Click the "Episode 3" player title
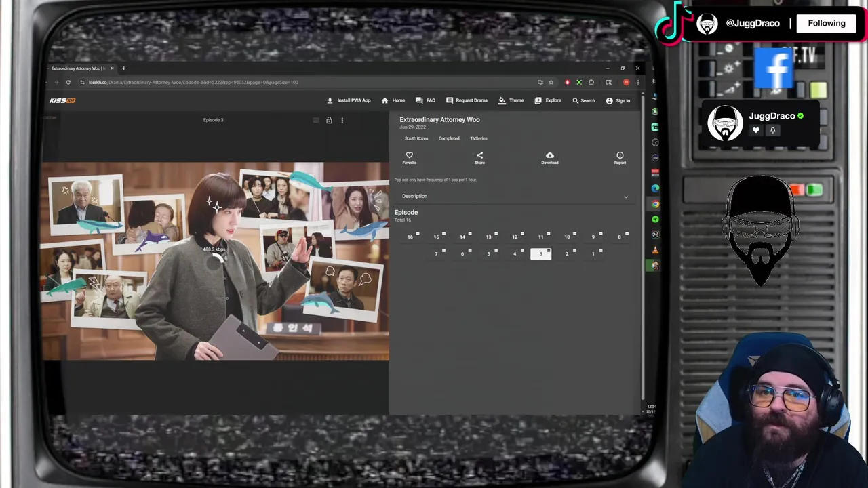The width and height of the screenshot is (868, 488). pos(213,120)
